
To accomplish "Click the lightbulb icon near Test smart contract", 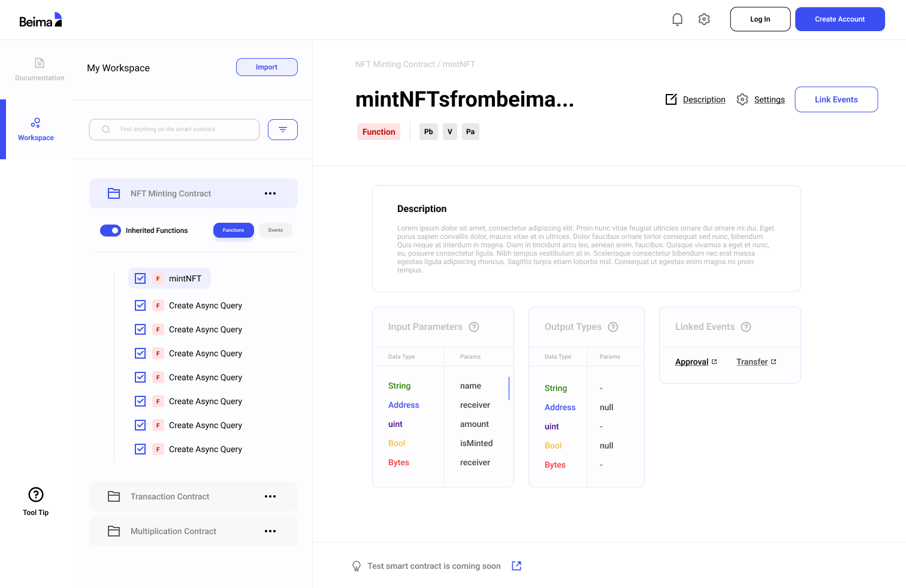I will click(x=357, y=566).
